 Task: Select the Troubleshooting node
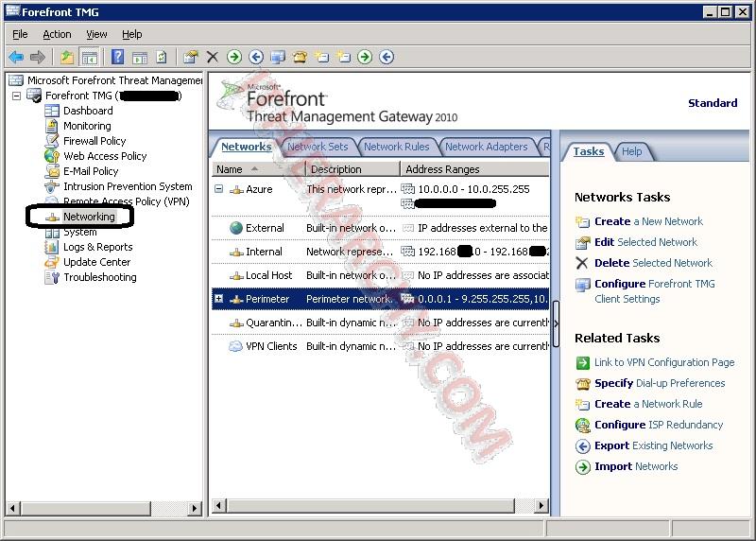100,277
